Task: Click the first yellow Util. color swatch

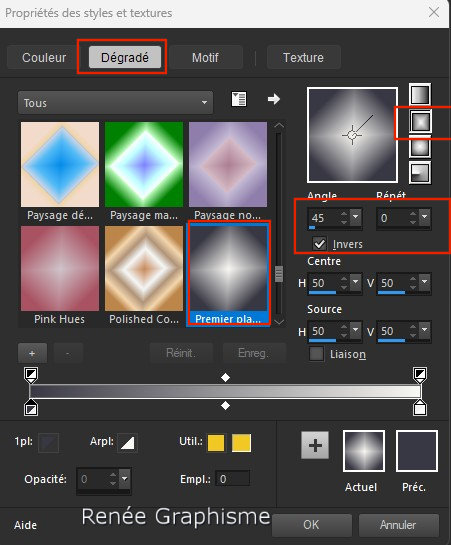Action: click(216, 443)
